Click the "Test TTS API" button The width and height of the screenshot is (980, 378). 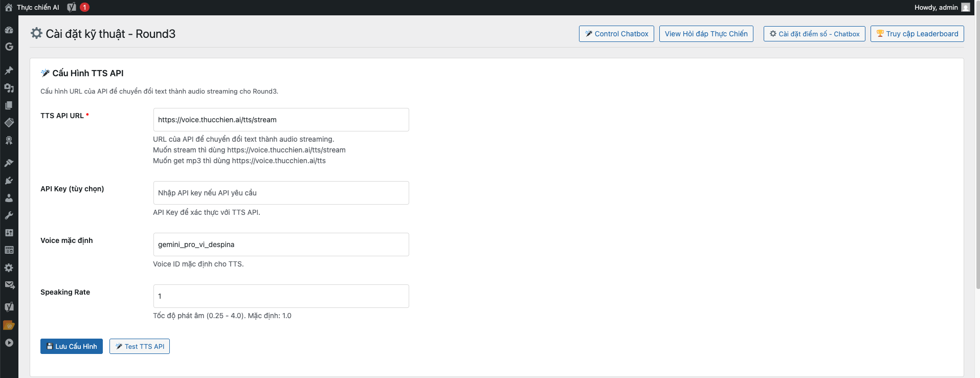tap(140, 346)
